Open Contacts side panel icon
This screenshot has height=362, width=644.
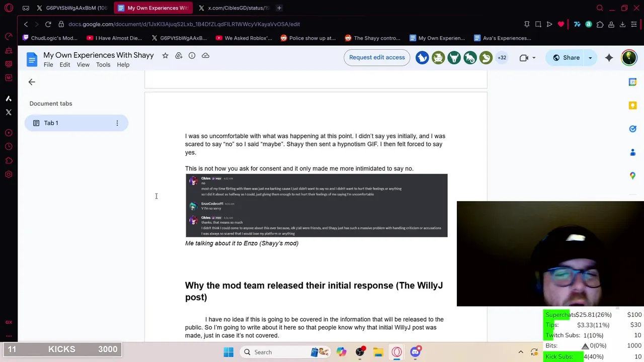pos(632,152)
